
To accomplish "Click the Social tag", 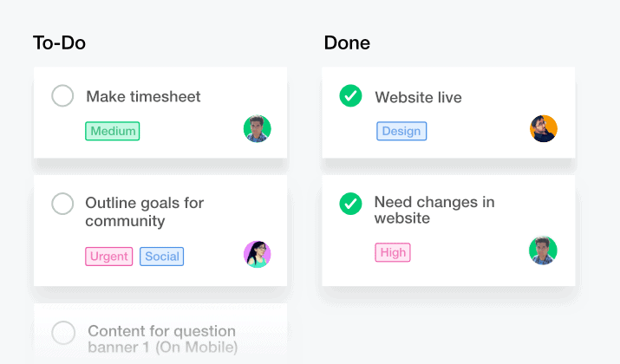I will point(162,257).
